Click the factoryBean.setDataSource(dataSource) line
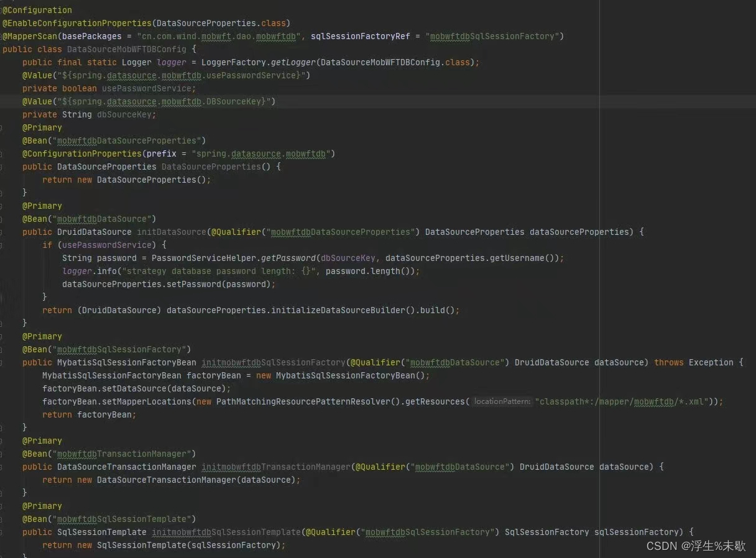This screenshot has width=756, height=558. [137, 388]
